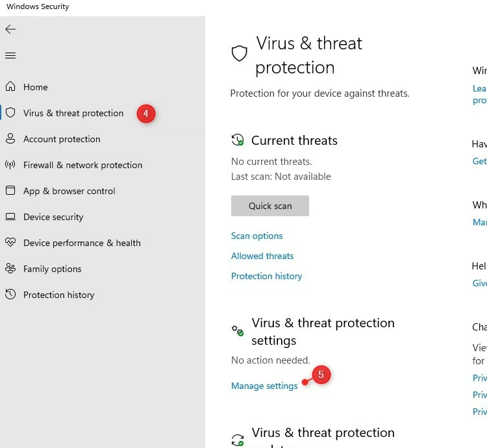487x448 pixels.
Task: Click the Family options people icon
Action: click(x=10, y=269)
